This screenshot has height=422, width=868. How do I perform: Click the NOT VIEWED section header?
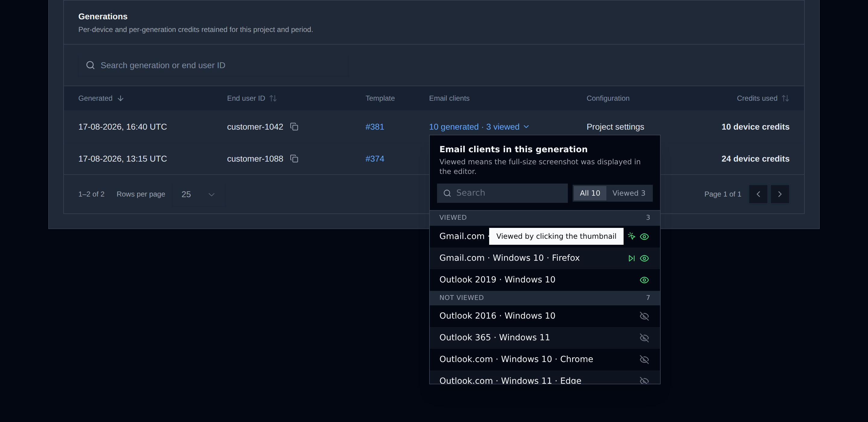[545, 298]
